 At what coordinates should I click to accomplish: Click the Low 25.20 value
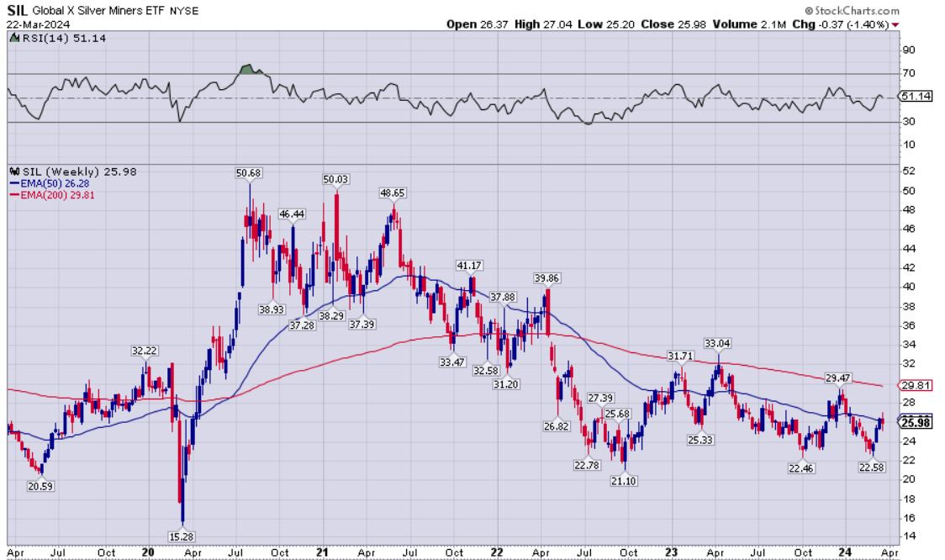pyautogui.click(x=605, y=24)
